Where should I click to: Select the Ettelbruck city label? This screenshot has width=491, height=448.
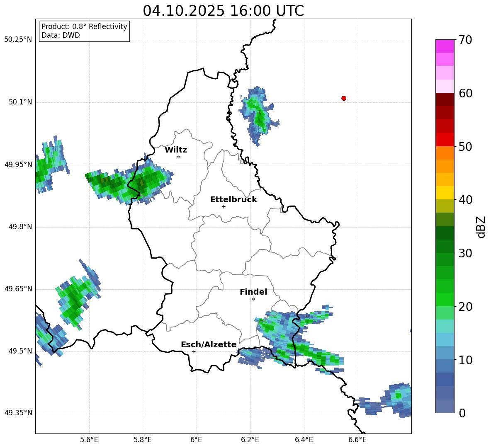point(233,200)
